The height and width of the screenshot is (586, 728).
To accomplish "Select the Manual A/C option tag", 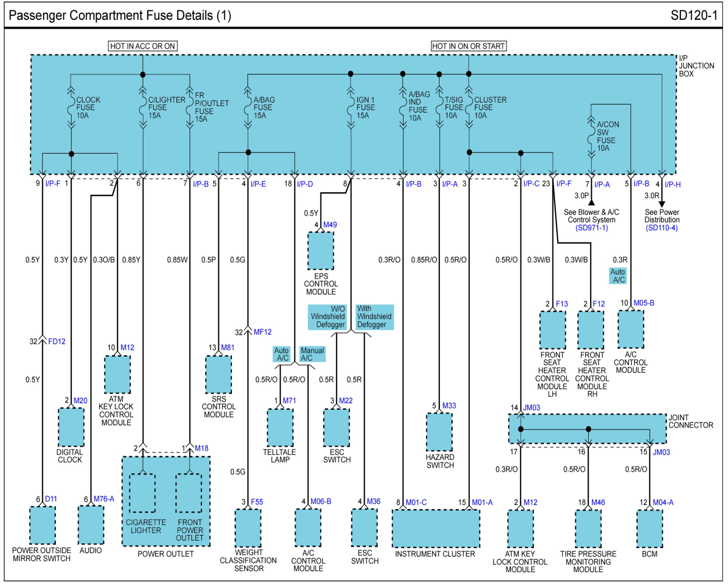I will (312, 354).
